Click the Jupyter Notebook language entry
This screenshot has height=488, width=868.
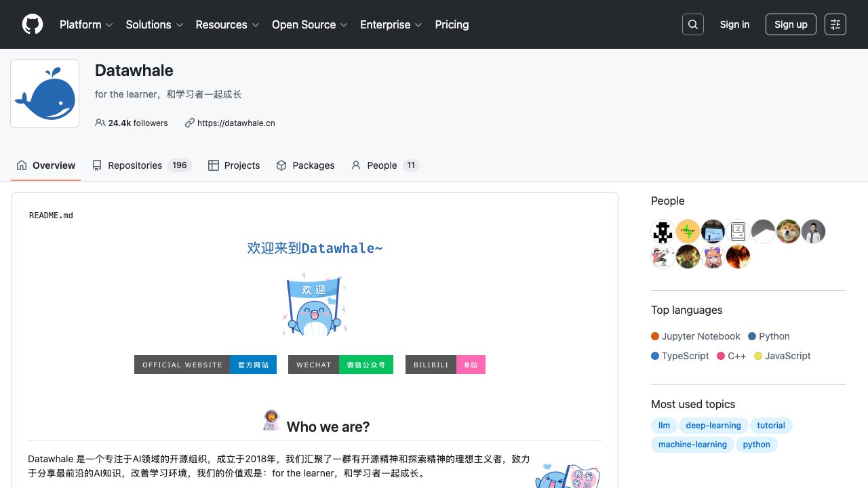tap(701, 336)
